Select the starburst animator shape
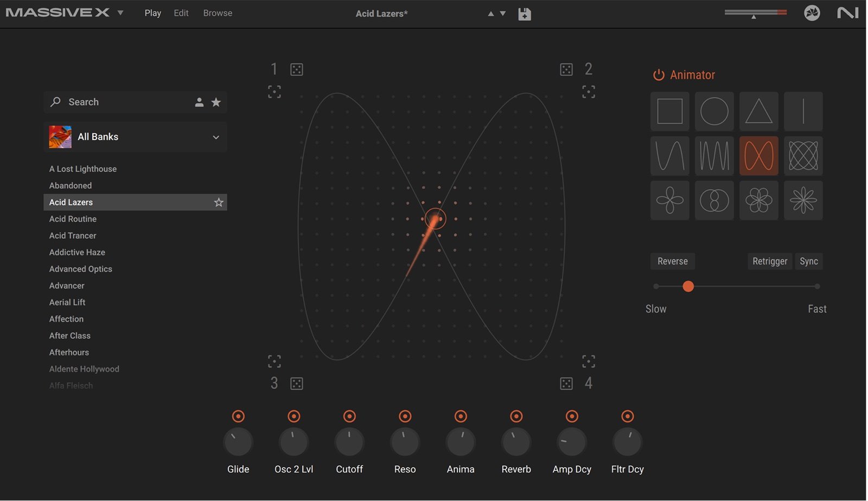The width and height of the screenshot is (868, 501). pyautogui.click(x=803, y=200)
